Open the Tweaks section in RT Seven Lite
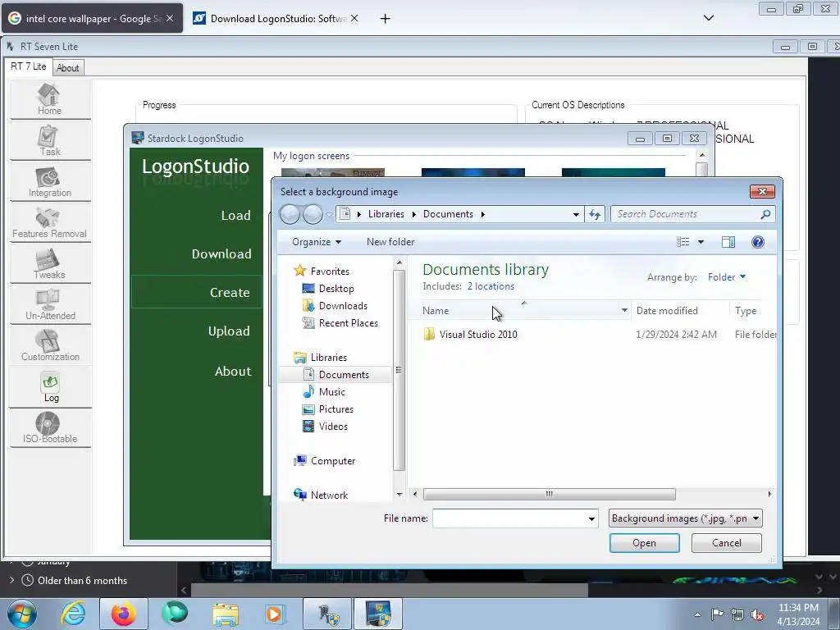 (50, 263)
